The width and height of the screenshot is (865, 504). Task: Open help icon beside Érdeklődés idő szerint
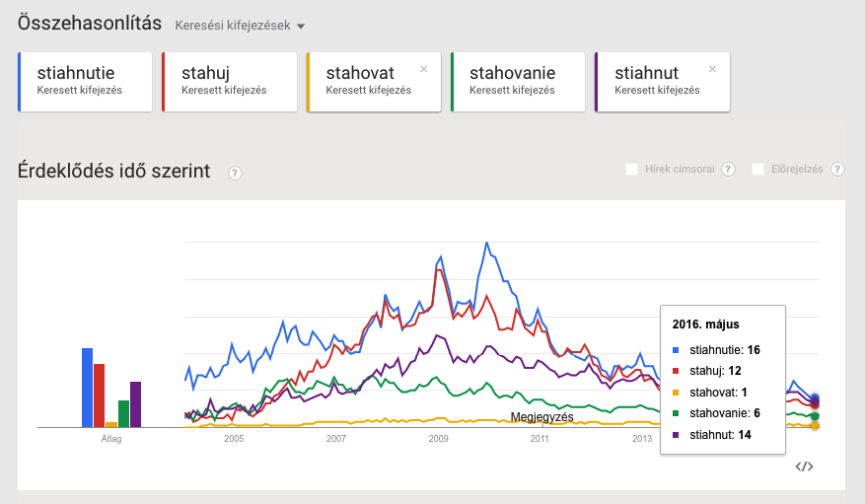[235, 174]
